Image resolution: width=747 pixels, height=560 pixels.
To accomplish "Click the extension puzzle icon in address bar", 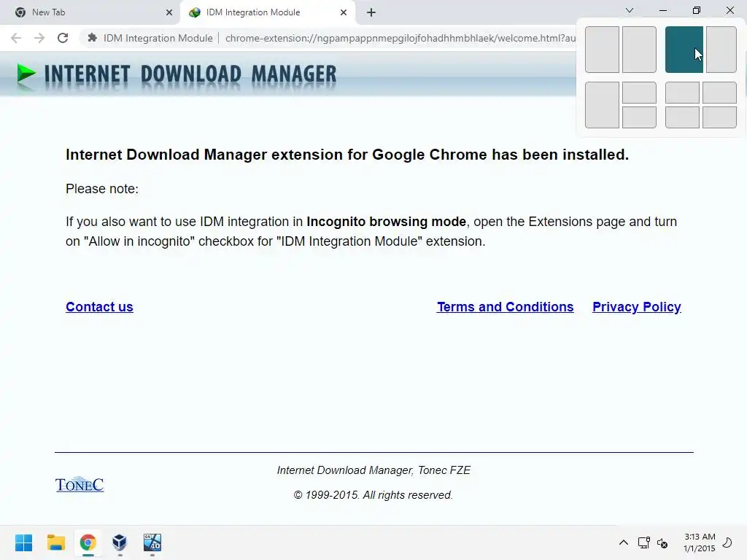I will point(93,38).
